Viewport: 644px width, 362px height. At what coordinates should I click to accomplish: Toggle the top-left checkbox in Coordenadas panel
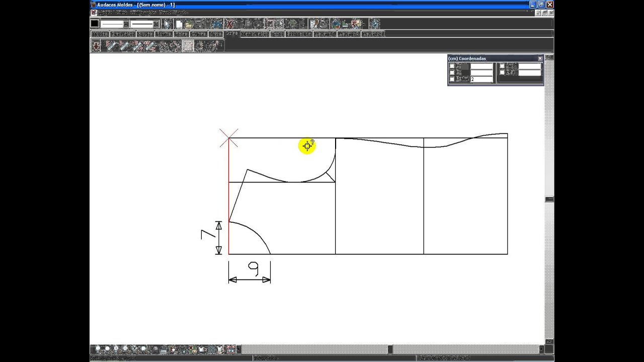pyautogui.click(x=452, y=66)
